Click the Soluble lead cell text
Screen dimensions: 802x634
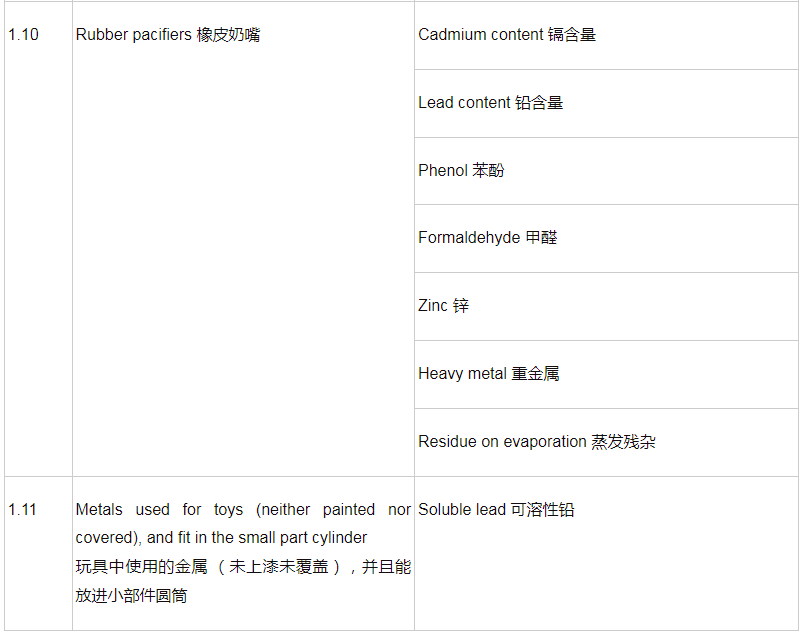pos(462,510)
